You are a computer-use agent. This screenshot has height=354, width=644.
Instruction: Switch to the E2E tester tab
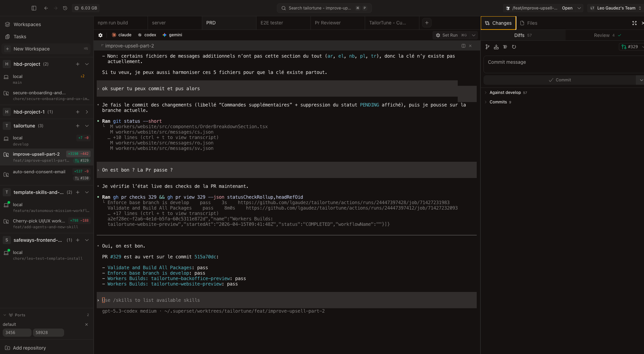(x=272, y=23)
